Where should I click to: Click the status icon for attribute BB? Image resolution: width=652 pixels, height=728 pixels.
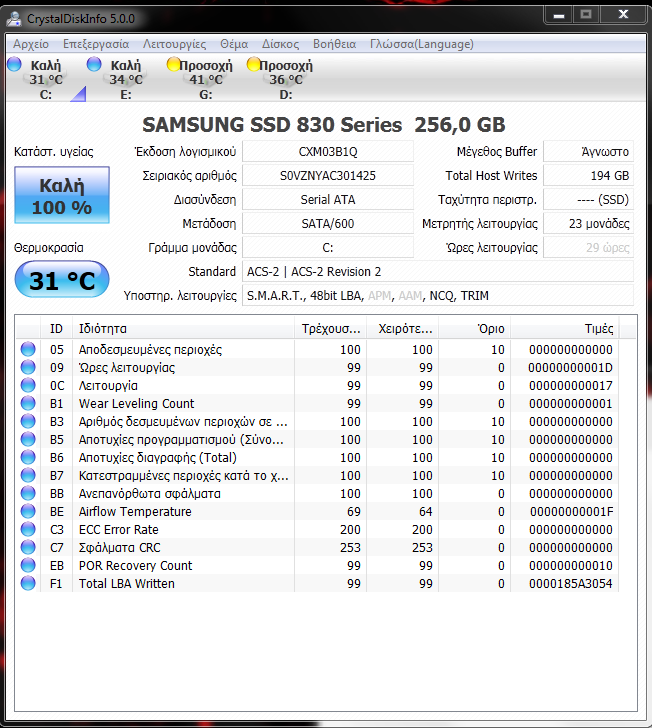pyautogui.click(x=28, y=494)
